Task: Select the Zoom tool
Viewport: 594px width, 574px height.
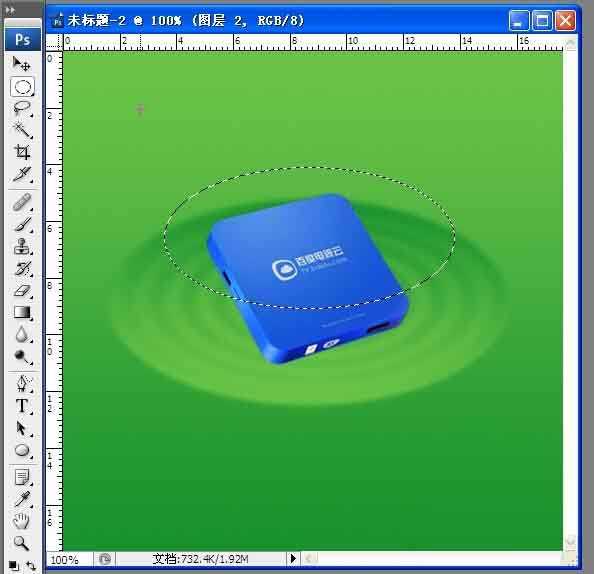Action: [22, 543]
